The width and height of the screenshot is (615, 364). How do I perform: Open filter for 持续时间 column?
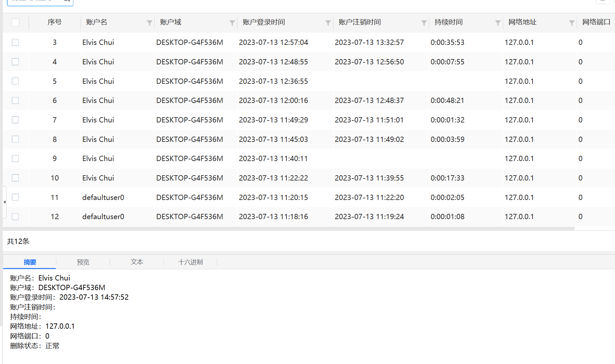498,23
